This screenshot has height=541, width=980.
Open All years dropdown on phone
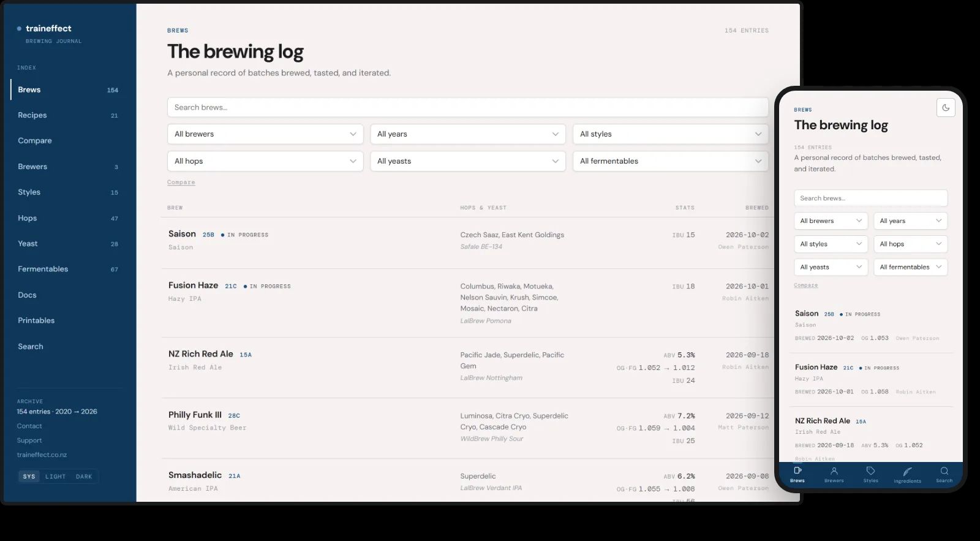(911, 221)
